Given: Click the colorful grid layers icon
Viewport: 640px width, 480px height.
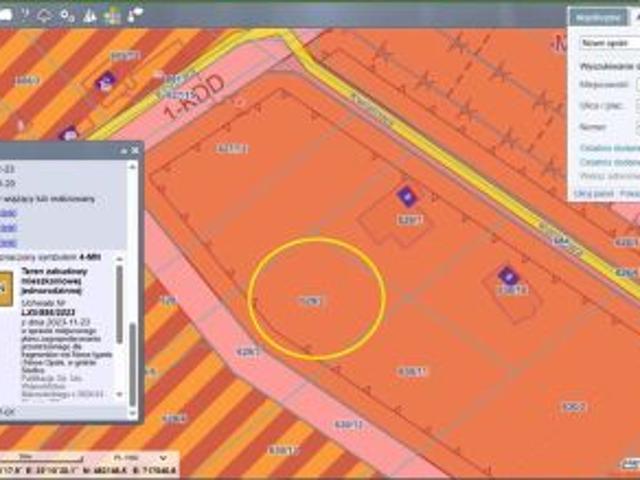Looking at the screenshot, I should [x=112, y=15].
